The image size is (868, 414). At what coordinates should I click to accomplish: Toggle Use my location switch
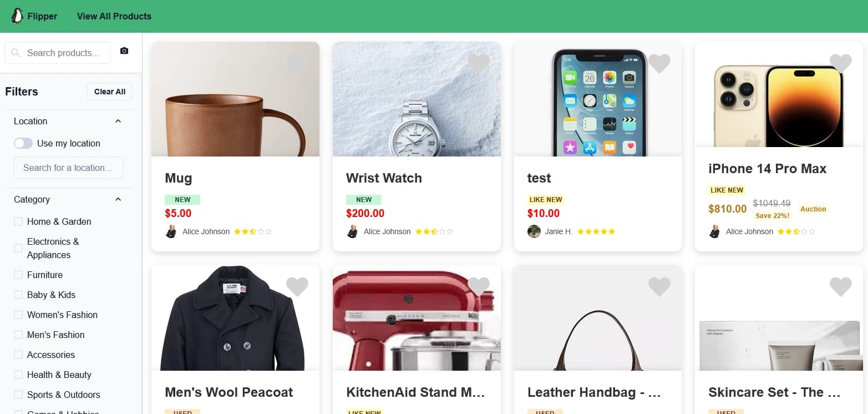tap(23, 143)
